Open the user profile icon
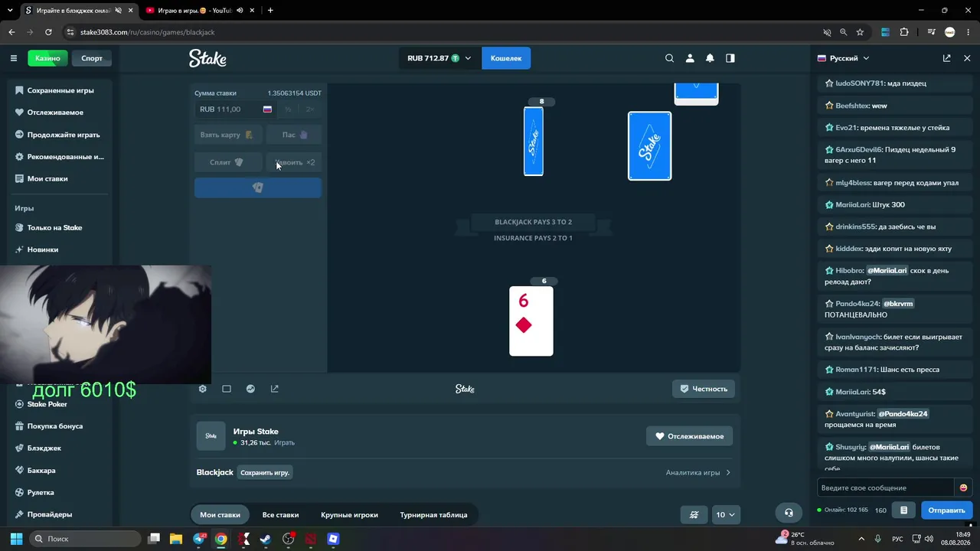 pos(690,58)
